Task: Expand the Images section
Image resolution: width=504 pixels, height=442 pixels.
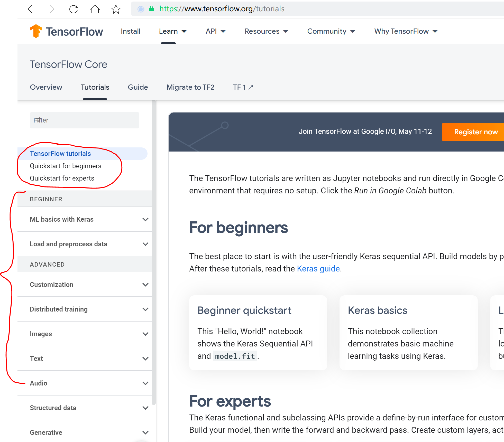Action: (x=85, y=334)
